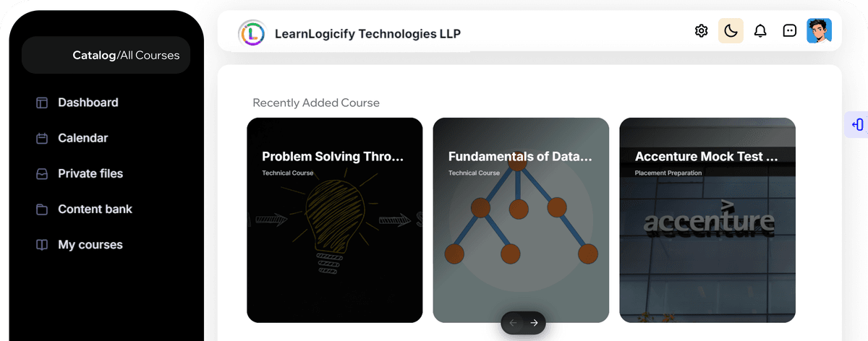The width and height of the screenshot is (868, 341).
Task: Select All Courses in the breadcrumb
Action: [x=150, y=55]
